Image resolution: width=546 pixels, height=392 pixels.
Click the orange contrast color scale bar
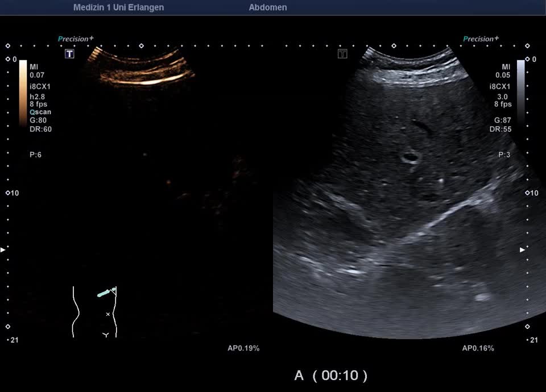coord(23,91)
